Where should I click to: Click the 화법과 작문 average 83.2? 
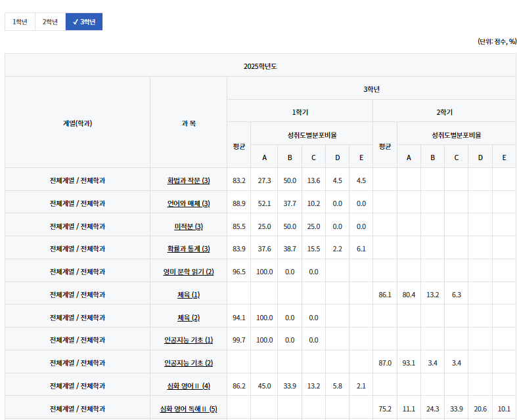tap(238, 181)
